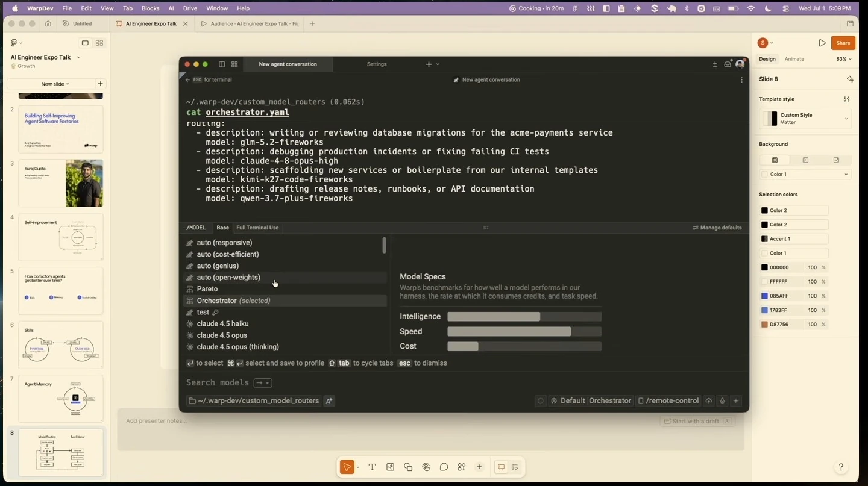This screenshot has height=486, width=868.
Task: Select the Move tool in Figma toolbar
Action: [x=347, y=467]
